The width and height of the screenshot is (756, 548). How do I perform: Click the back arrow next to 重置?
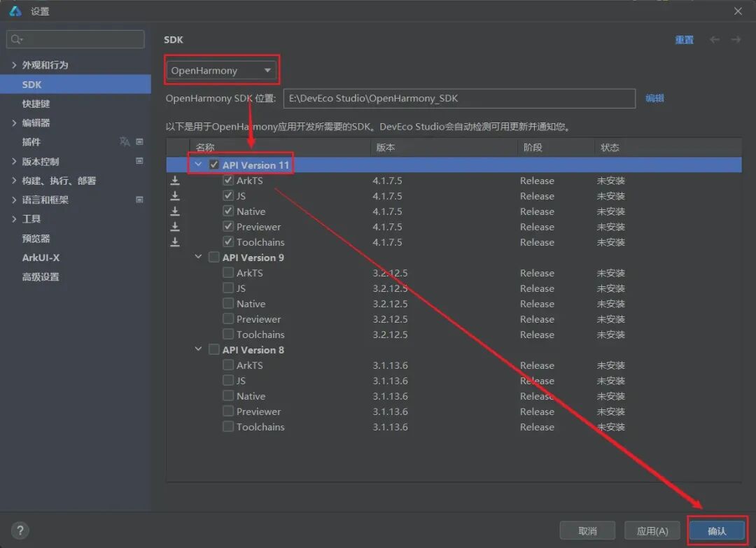pos(715,39)
